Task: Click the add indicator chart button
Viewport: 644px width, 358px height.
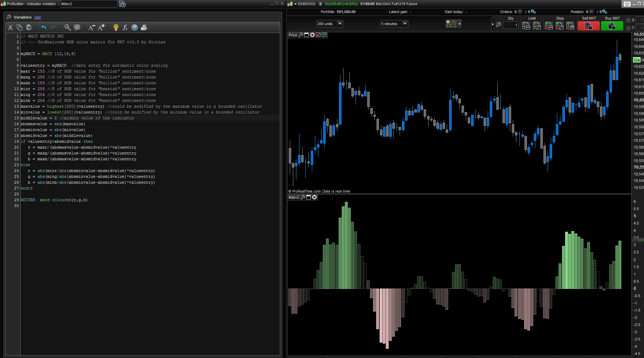Action: coord(451,24)
